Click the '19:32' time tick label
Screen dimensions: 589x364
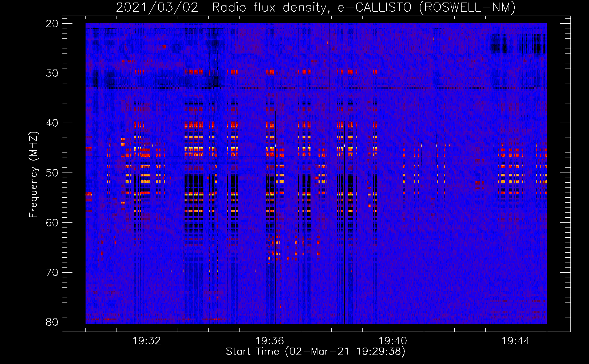pyautogui.click(x=147, y=341)
